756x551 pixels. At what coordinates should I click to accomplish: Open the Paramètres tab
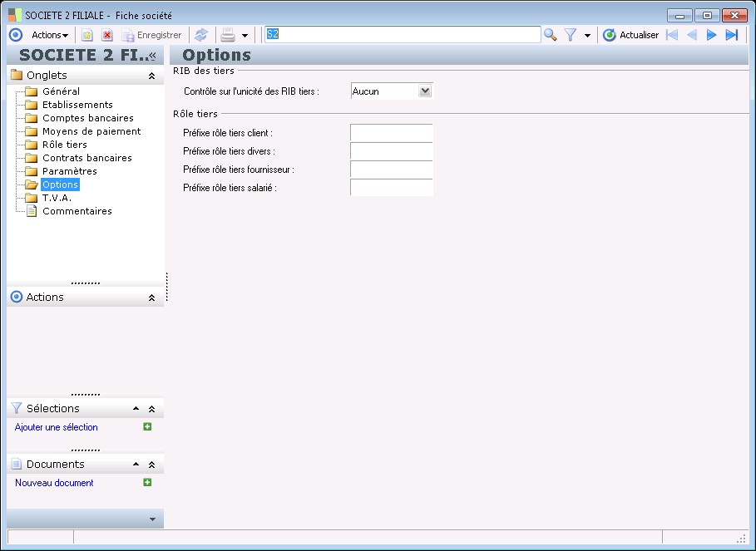pos(69,171)
